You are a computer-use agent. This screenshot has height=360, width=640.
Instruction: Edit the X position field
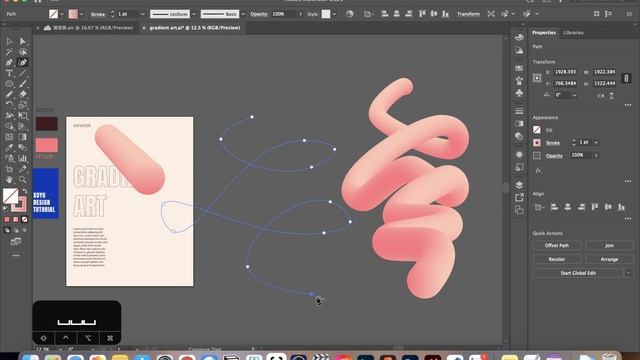point(565,72)
